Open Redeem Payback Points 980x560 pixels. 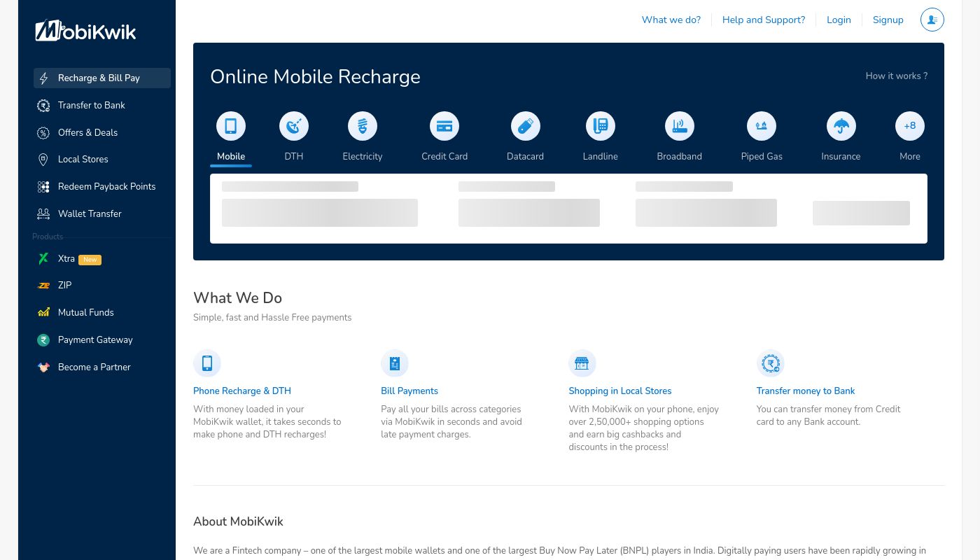tap(106, 187)
